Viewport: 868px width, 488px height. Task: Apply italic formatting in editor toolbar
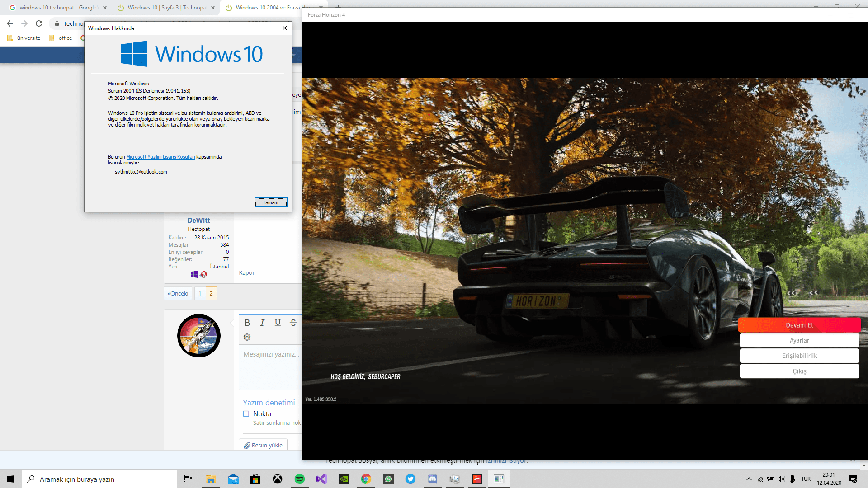[262, 323]
